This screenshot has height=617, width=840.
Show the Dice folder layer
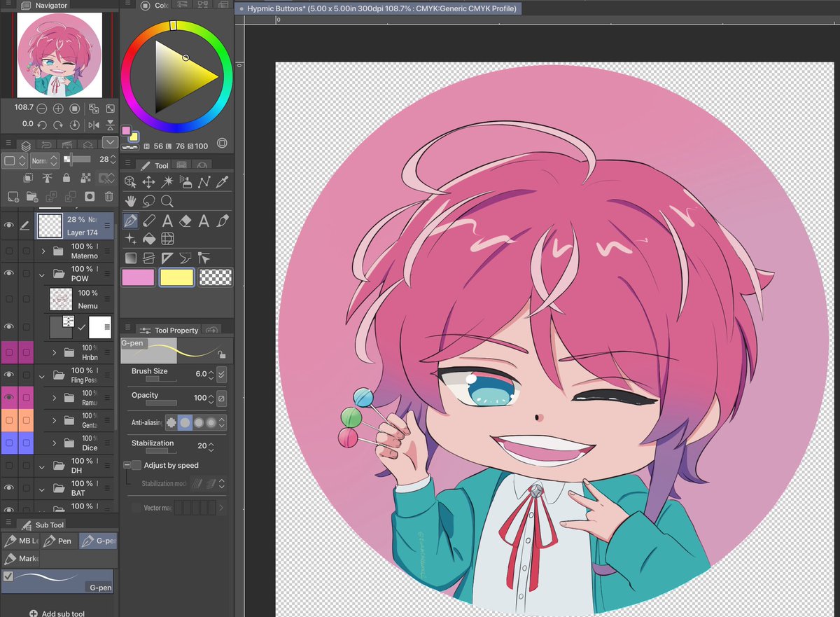click(x=9, y=443)
